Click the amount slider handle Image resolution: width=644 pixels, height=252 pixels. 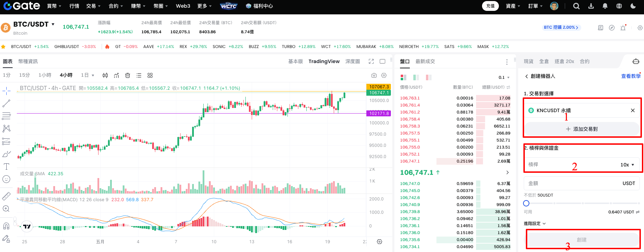point(526,203)
